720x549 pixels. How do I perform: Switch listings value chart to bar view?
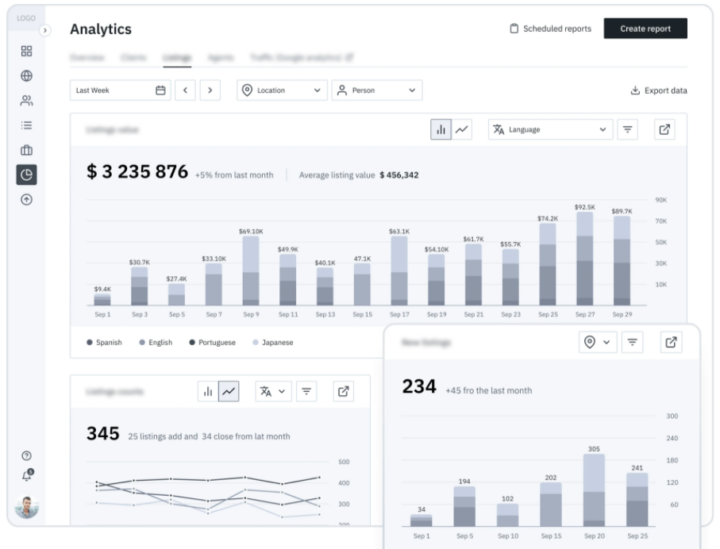coord(441,129)
